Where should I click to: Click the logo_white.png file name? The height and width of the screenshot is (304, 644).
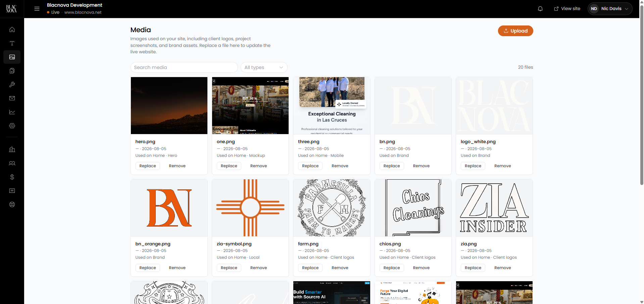coord(478,142)
